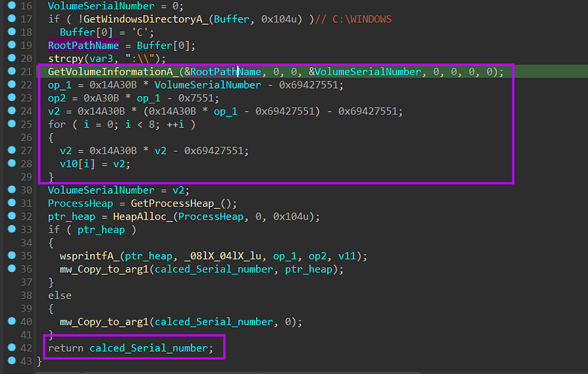Toggle breakpoint dot on line 25

[x=11, y=124]
